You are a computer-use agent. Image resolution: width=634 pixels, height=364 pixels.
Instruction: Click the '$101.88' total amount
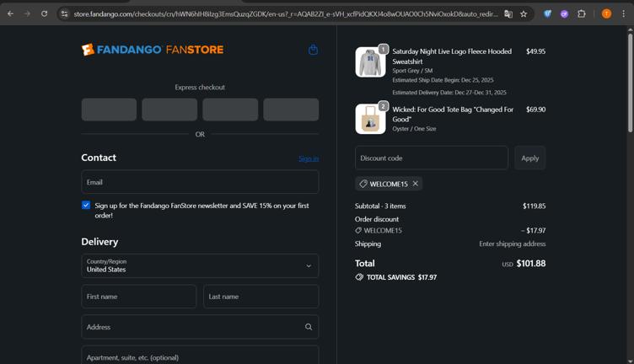coord(531,264)
